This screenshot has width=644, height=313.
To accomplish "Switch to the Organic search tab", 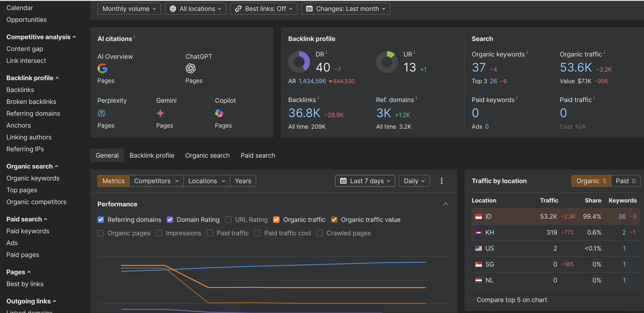I will pyautogui.click(x=207, y=155).
